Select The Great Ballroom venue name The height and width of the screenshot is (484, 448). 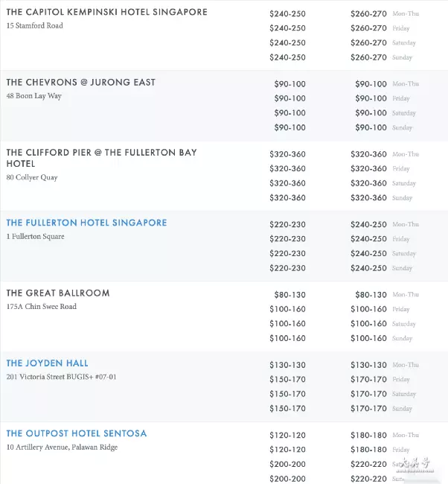point(58,293)
